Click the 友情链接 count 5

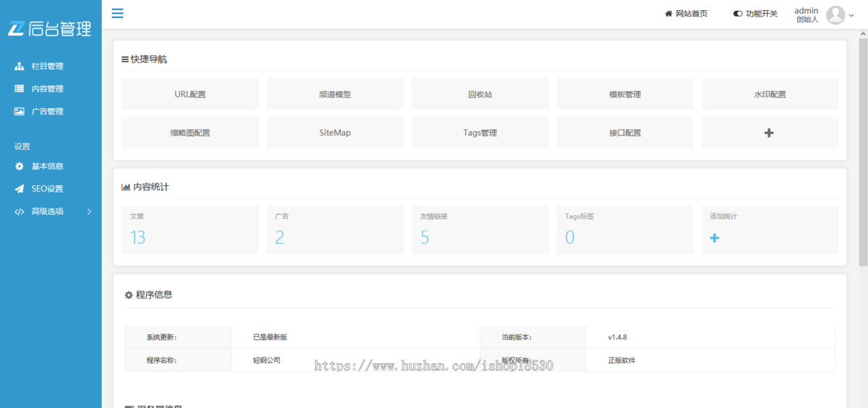point(425,237)
